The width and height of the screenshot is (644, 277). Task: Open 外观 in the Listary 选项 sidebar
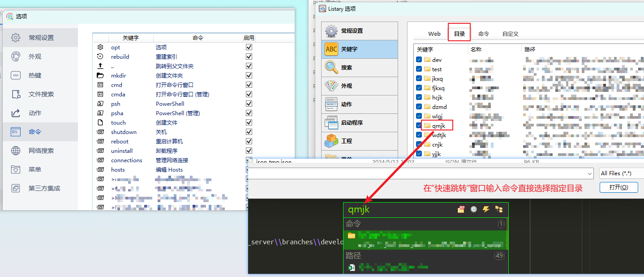pos(360,86)
